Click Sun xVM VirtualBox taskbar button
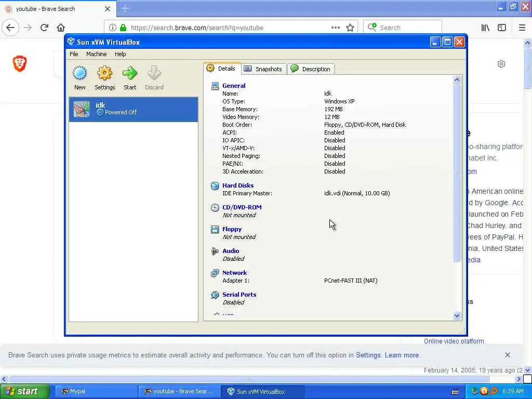 tap(262, 391)
